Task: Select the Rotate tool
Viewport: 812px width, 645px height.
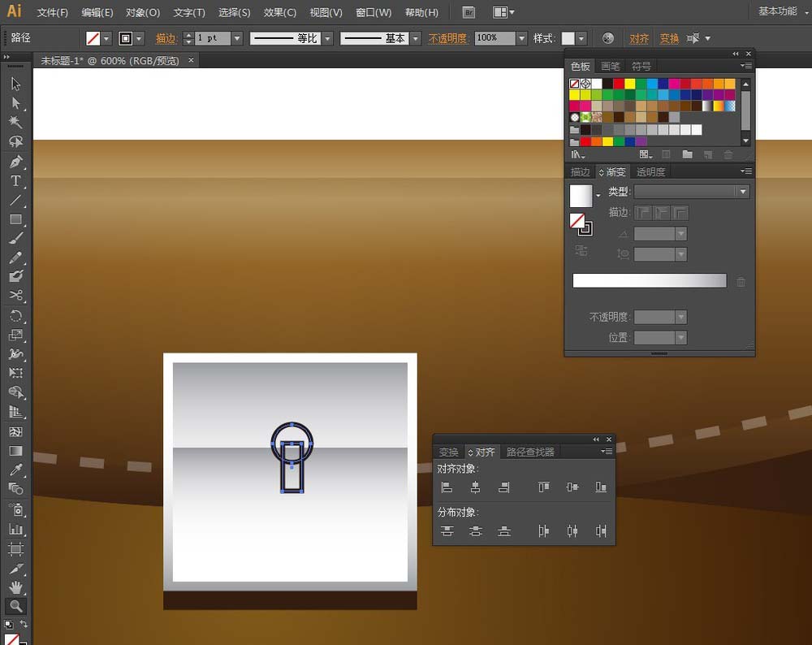Action: click(15, 316)
